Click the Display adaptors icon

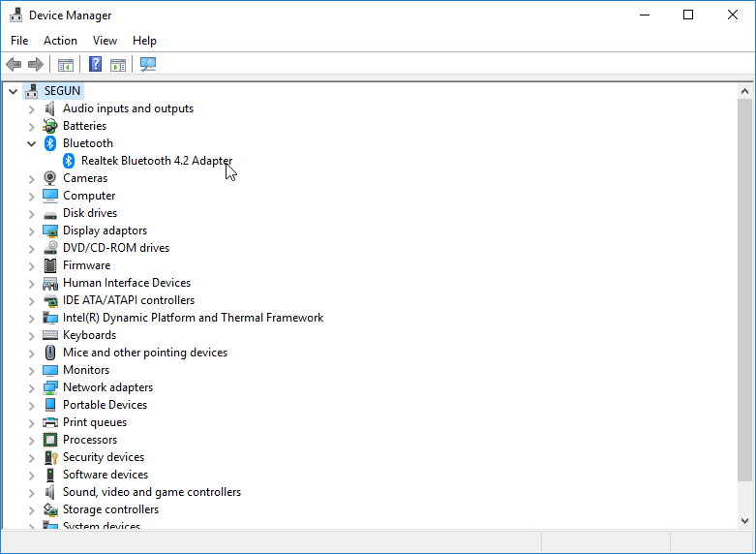(50, 231)
